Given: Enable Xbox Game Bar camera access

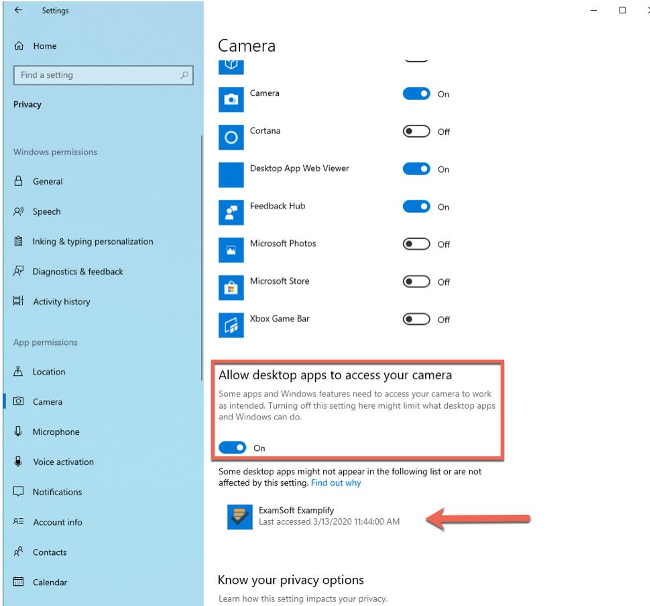Looking at the screenshot, I should click(x=416, y=319).
